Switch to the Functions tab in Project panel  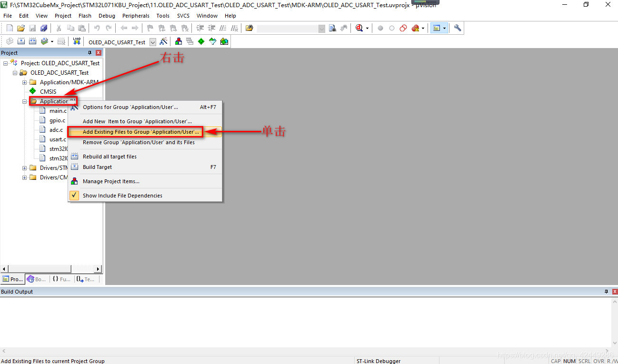[61, 279]
